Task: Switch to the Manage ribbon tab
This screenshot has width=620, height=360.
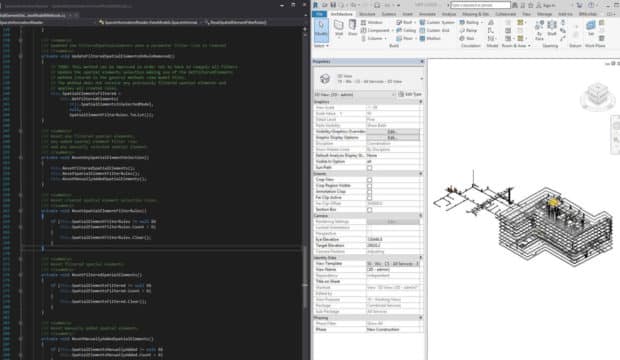Action: [x=544, y=14]
